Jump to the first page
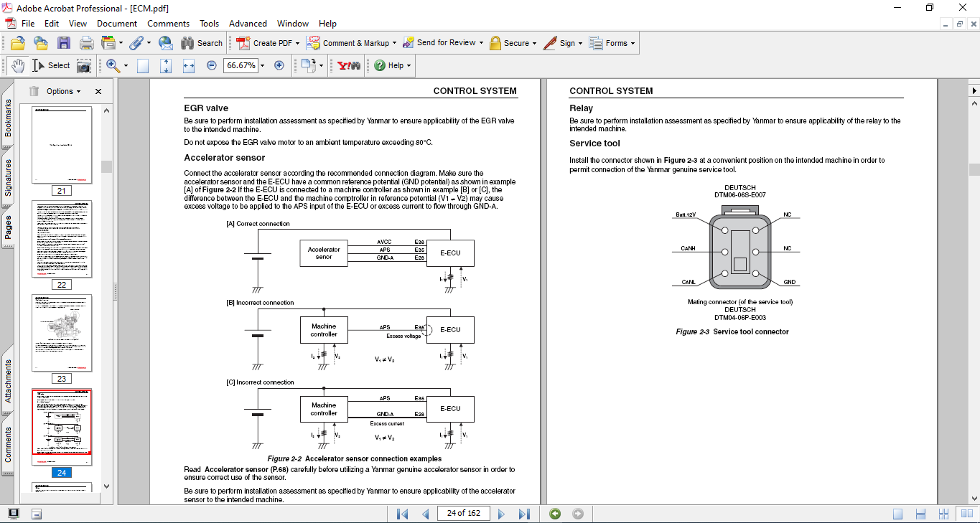980x523 pixels. [x=402, y=514]
